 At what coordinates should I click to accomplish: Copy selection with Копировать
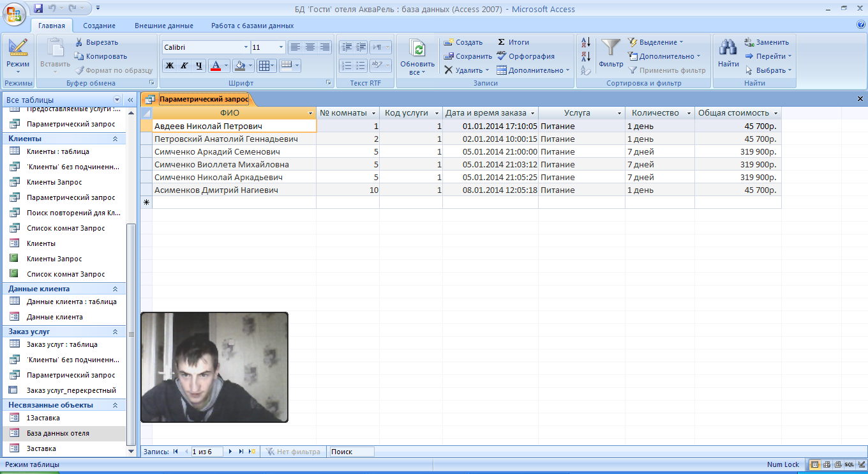pyautogui.click(x=100, y=56)
